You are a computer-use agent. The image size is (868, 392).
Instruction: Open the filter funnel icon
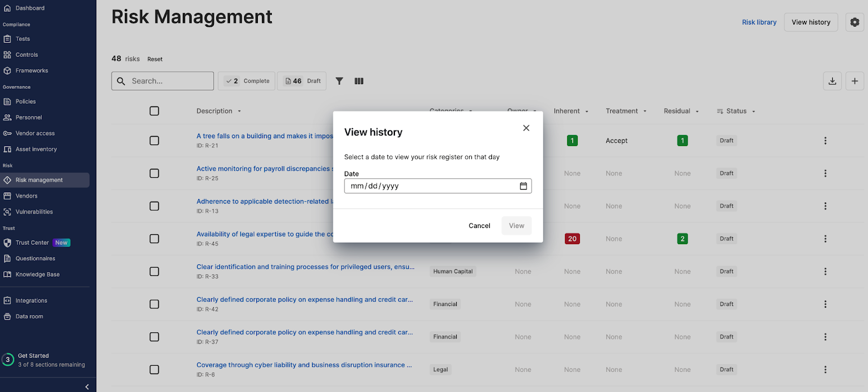[x=339, y=81]
